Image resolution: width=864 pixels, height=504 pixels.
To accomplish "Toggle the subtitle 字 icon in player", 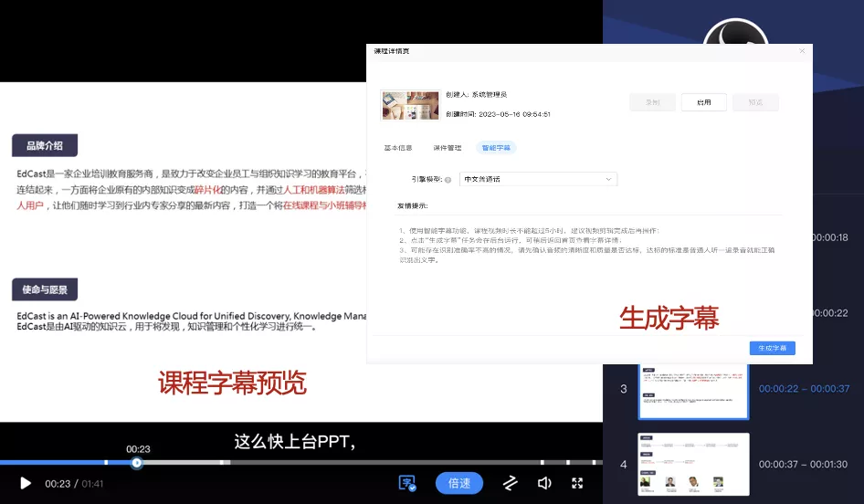I will [407, 484].
